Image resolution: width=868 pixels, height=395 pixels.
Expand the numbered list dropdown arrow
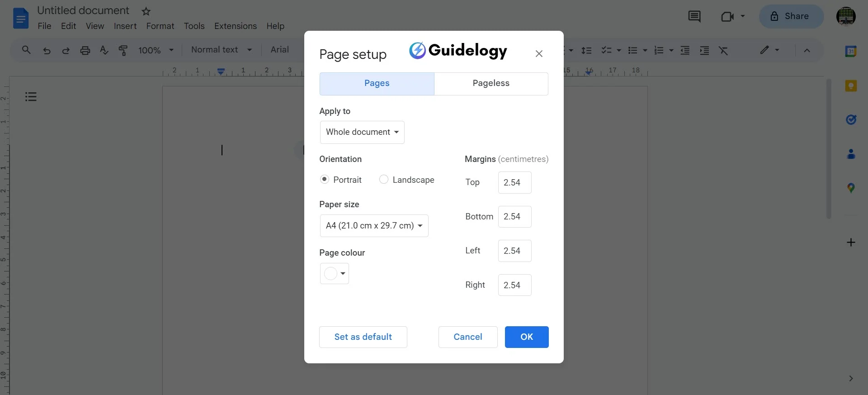click(x=671, y=50)
